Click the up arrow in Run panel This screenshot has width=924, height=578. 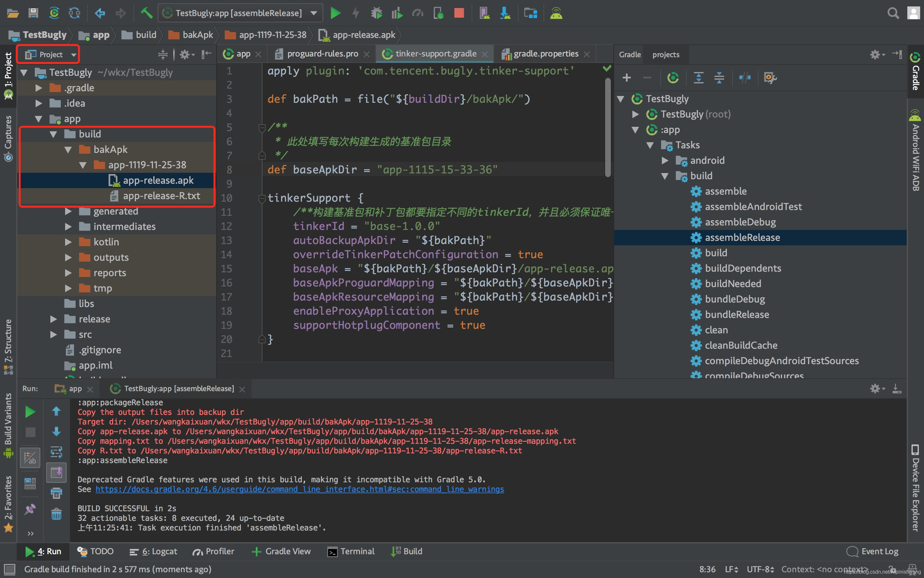pyautogui.click(x=56, y=411)
